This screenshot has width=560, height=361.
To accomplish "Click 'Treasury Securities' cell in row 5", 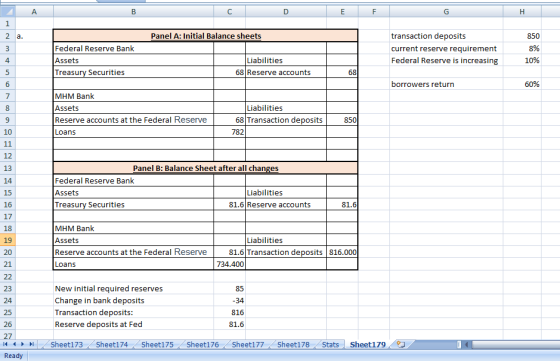I will point(134,72).
